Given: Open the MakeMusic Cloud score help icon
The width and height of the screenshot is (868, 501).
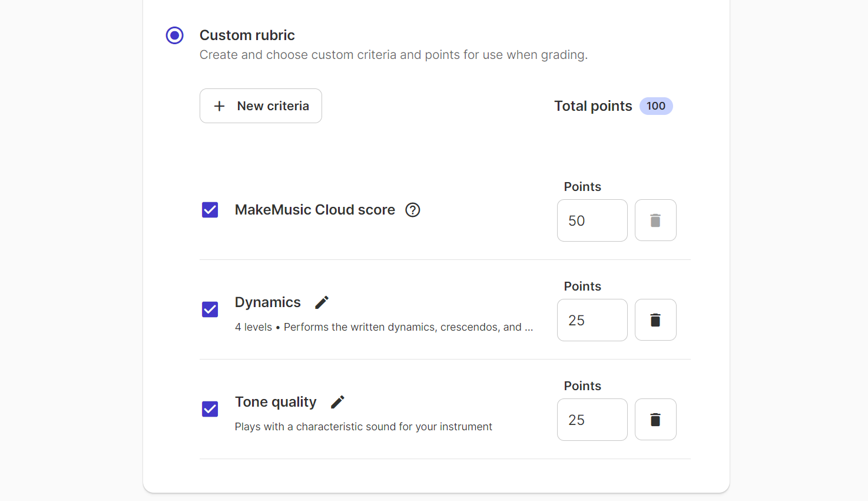Looking at the screenshot, I should pyautogui.click(x=413, y=210).
